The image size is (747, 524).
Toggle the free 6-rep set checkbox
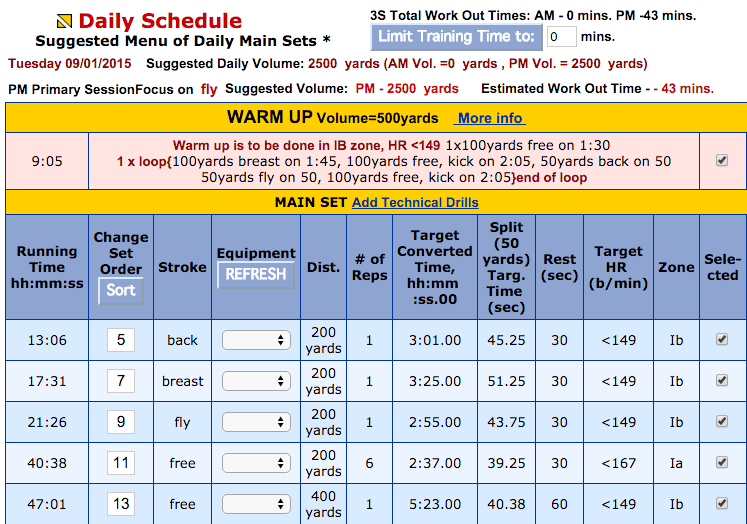tap(721, 463)
